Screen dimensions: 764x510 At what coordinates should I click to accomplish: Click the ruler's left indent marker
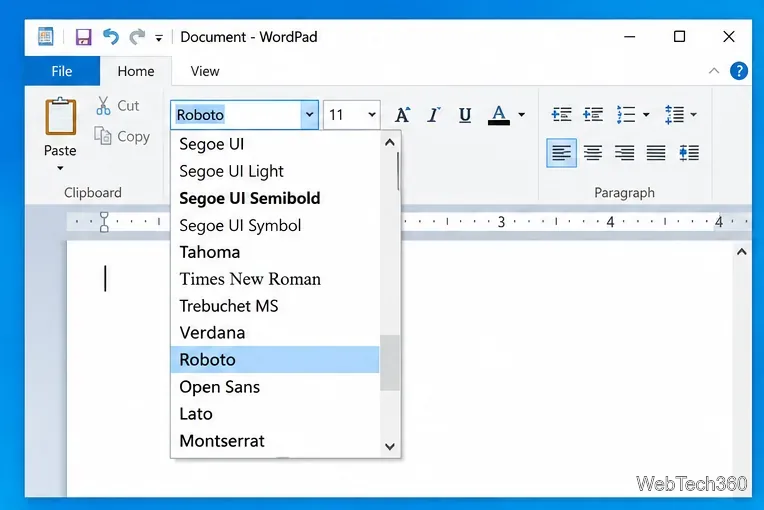tap(104, 222)
